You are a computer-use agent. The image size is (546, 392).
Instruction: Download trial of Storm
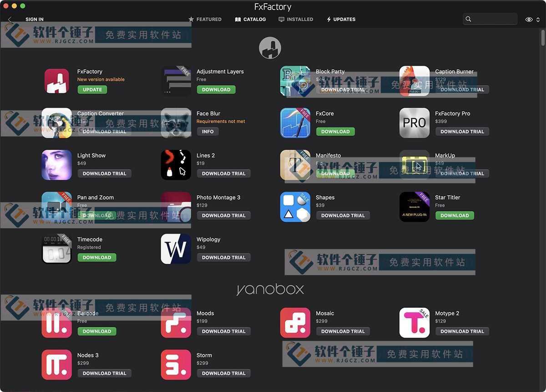tap(224, 373)
